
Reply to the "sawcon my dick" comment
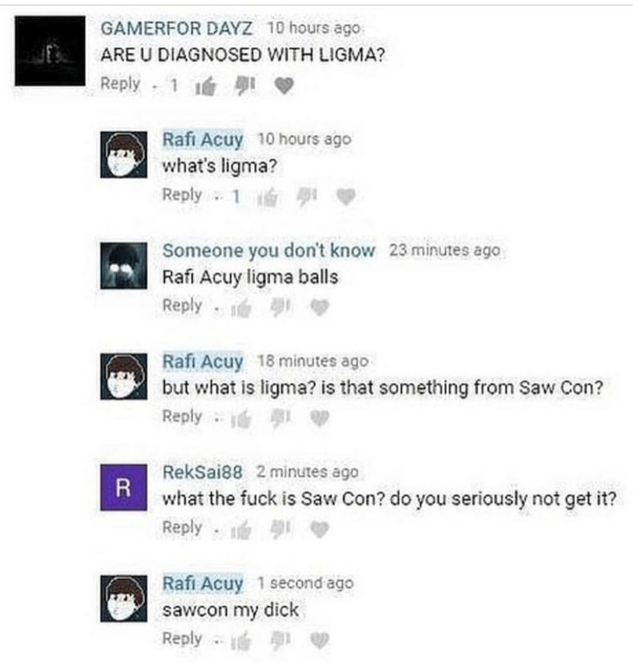[182, 638]
